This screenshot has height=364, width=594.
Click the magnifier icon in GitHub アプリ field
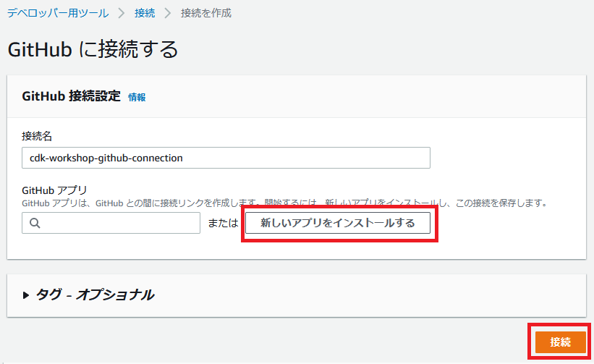click(35, 223)
